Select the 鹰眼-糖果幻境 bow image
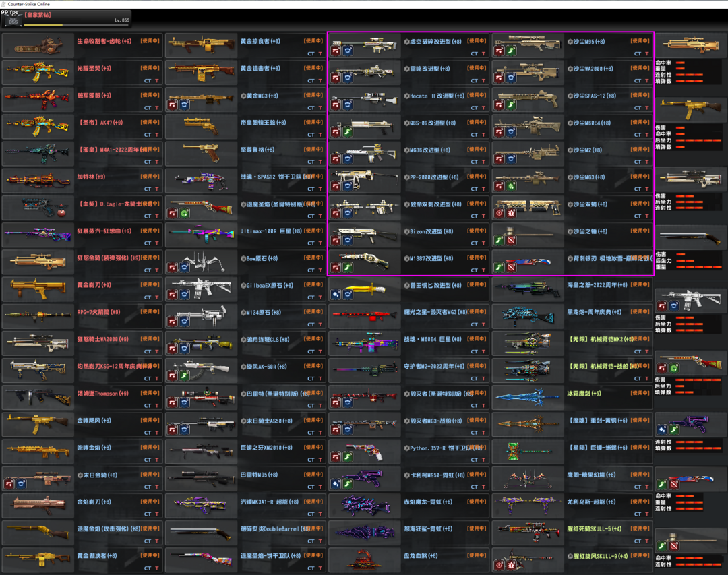Viewport: 728px width, 575px height. point(527,479)
